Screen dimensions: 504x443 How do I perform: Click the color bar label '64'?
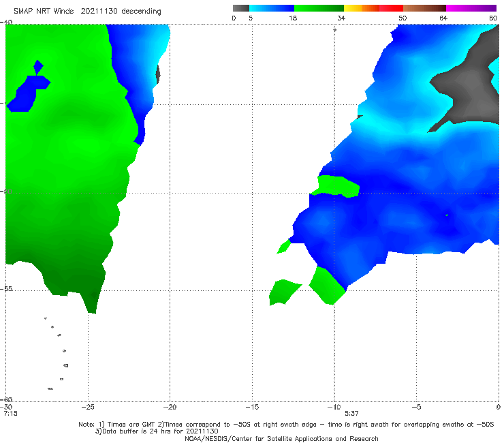[443, 18]
